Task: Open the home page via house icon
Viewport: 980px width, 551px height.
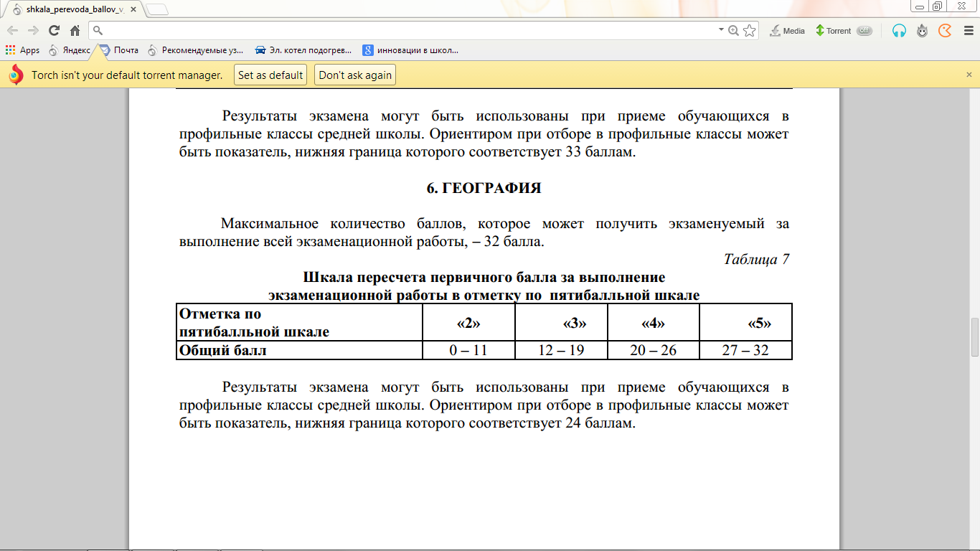Action: coord(75,31)
